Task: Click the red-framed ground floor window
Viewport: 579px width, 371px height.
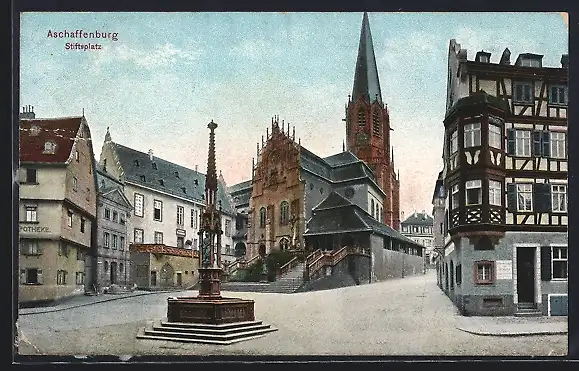Action: click(x=484, y=272)
